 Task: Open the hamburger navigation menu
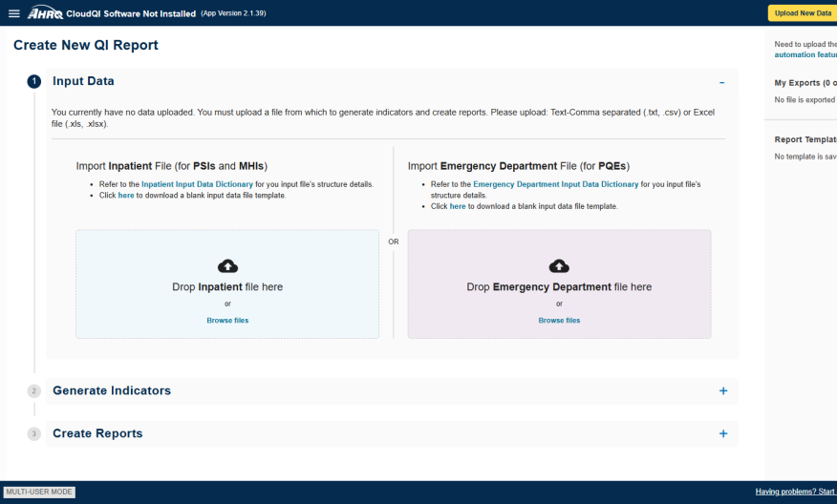pyautogui.click(x=13, y=13)
